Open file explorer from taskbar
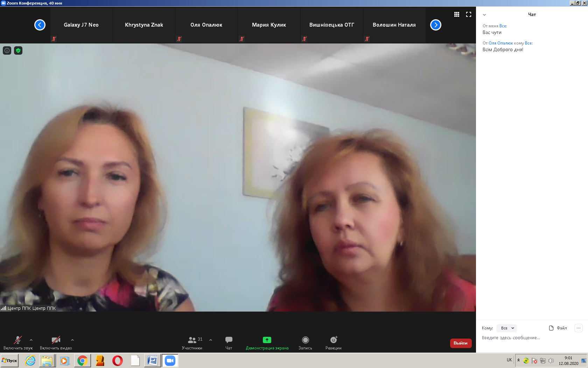The height and width of the screenshot is (368, 588). (47, 361)
